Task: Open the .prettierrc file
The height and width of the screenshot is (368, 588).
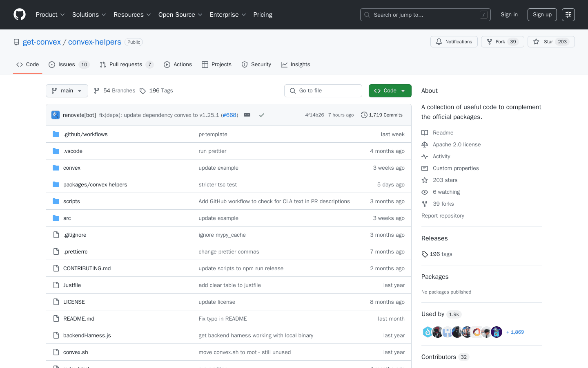Action: click(x=75, y=252)
